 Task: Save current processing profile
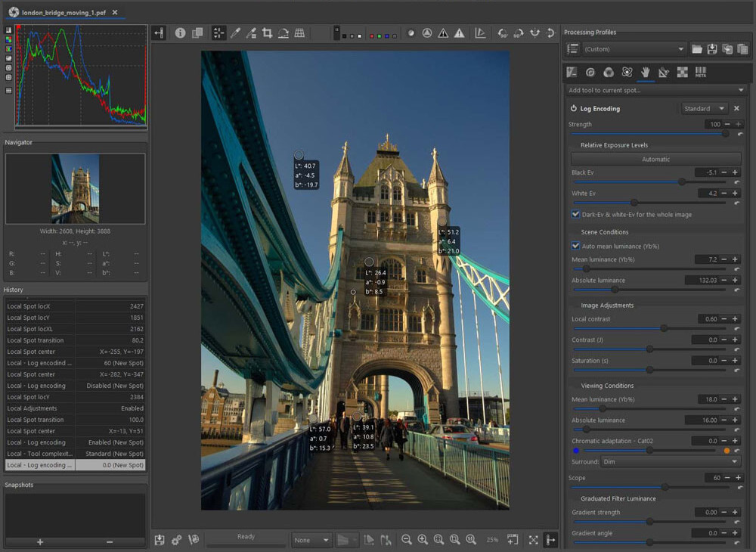[x=712, y=48]
